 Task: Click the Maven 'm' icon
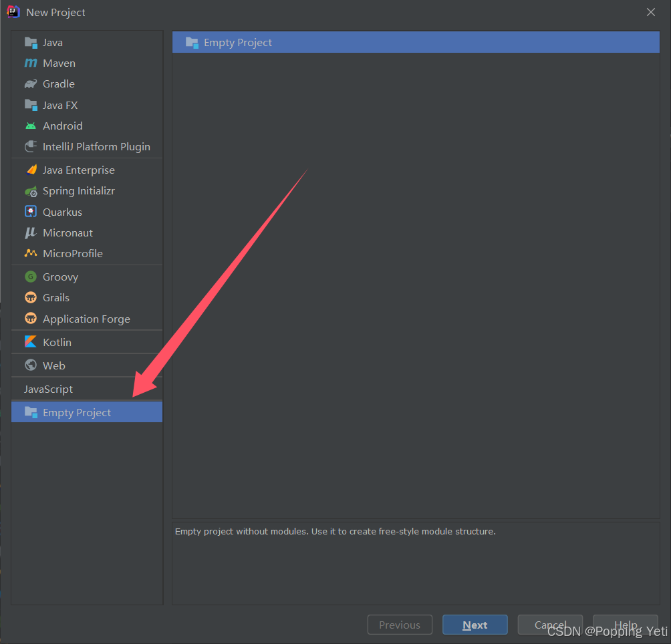tap(31, 63)
